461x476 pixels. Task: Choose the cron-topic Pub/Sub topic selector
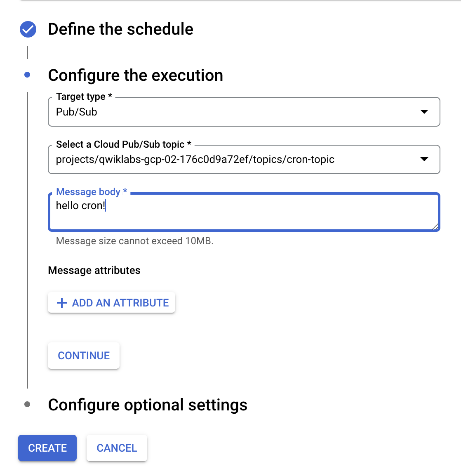point(244,159)
